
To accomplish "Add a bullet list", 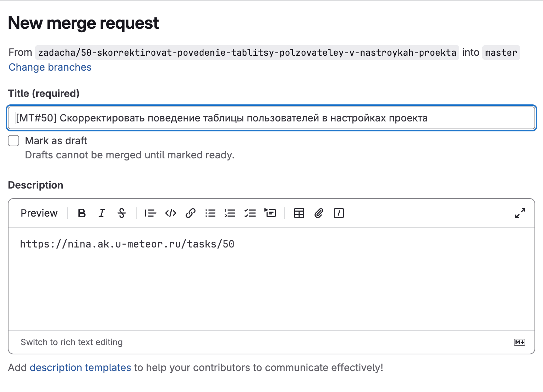I will click(210, 213).
